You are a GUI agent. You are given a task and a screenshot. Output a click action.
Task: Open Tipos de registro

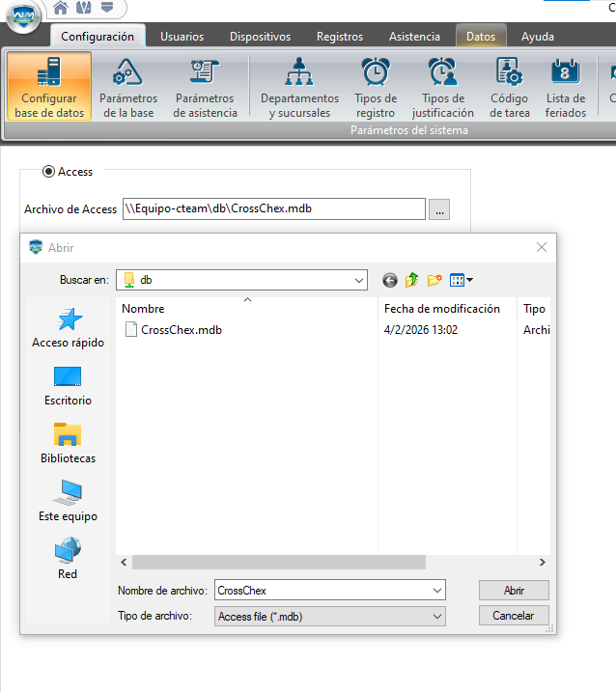coord(376,87)
